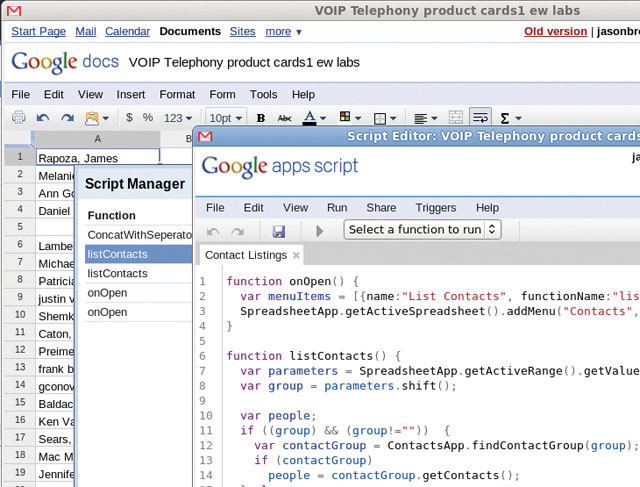This screenshot has height=487, width=640.
Task: Close the Contact Listings tab
Action: tap(297, 255)
